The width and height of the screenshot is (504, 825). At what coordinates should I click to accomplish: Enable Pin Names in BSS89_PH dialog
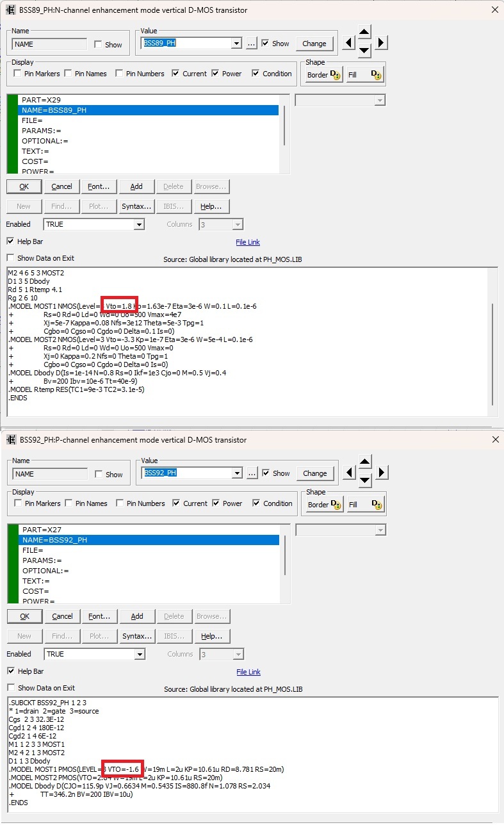point(69,74)
